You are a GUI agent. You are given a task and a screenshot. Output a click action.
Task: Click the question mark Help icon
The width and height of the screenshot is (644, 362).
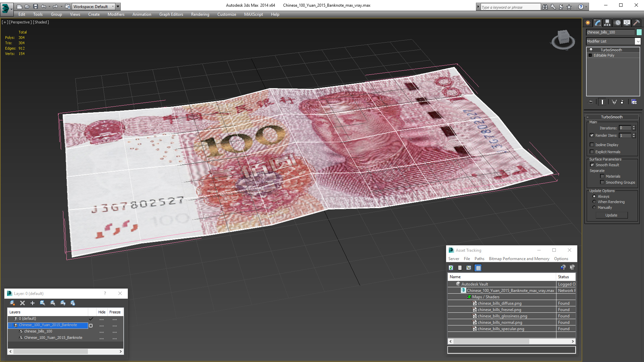click(581, 7)
